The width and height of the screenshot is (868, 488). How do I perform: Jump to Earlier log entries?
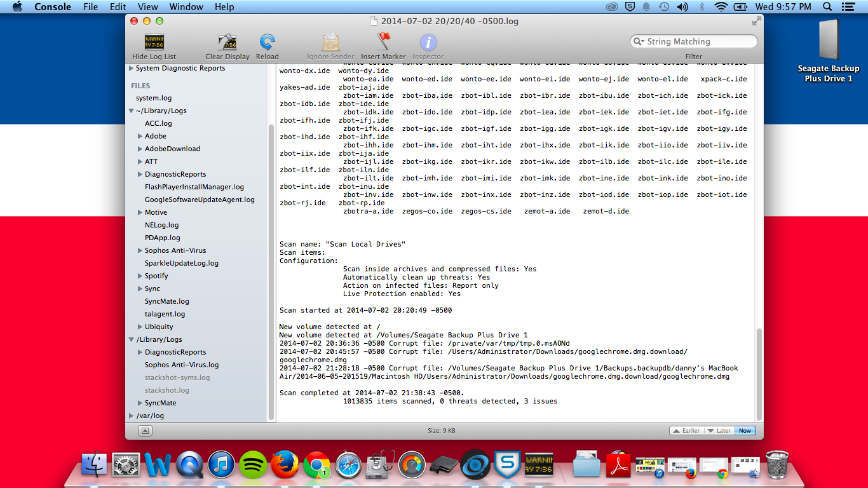(686, 431)
